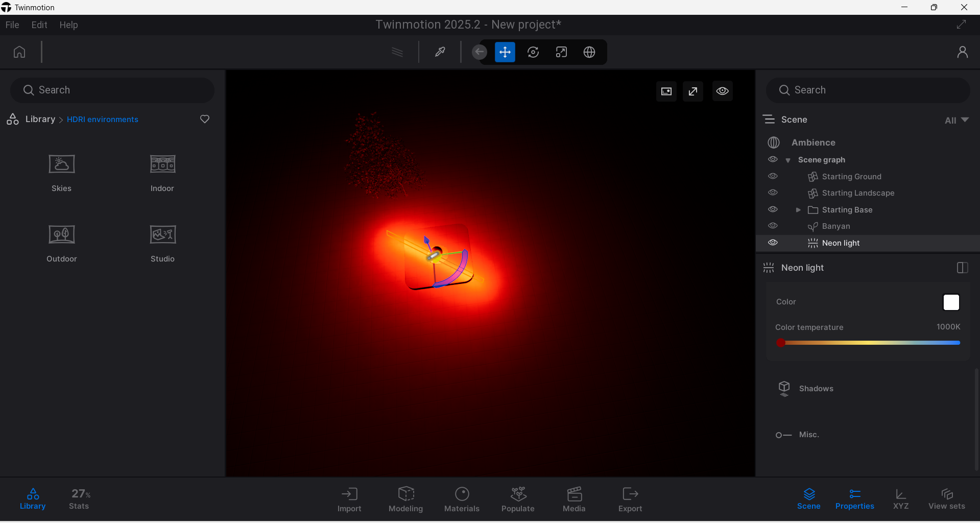Select the Move (translate) tool
This screenshot has width=980, height=523.
point(505,52)
